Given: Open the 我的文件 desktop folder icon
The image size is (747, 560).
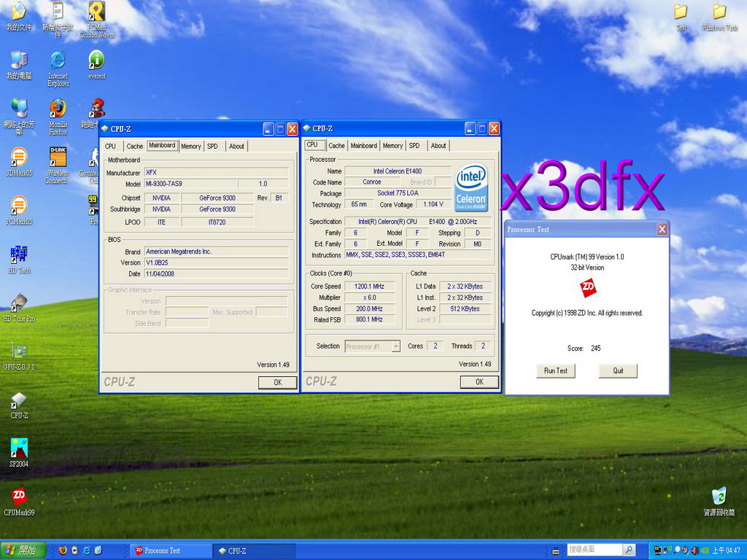Looking at the screenshot, I should [x=19, y=16].
